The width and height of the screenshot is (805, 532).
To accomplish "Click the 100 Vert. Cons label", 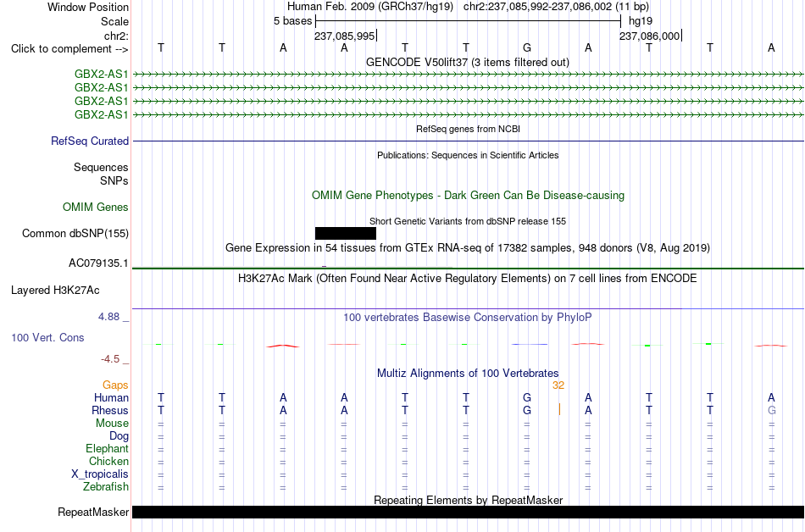I will (47, 337).
